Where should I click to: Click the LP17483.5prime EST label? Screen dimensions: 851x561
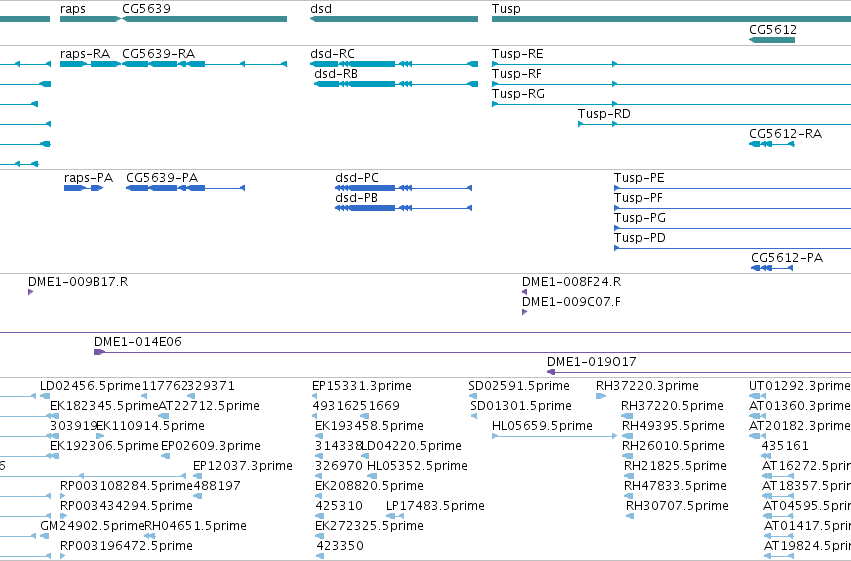click(435, 506)
